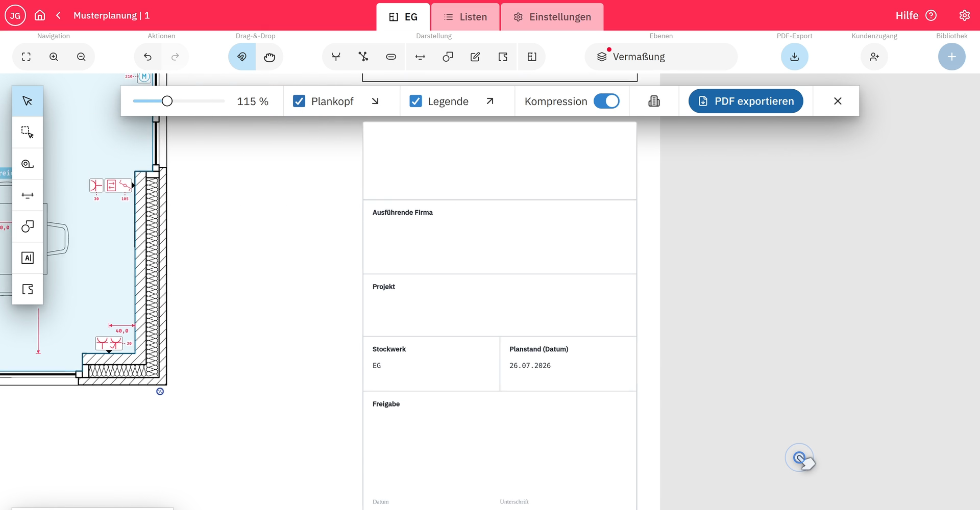Uncheck the Legende checkbox

pyautogui.click(x=415, y=101)
